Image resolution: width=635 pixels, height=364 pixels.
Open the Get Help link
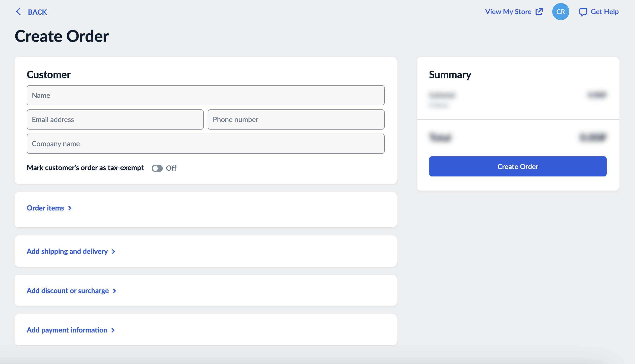point(604,12)
